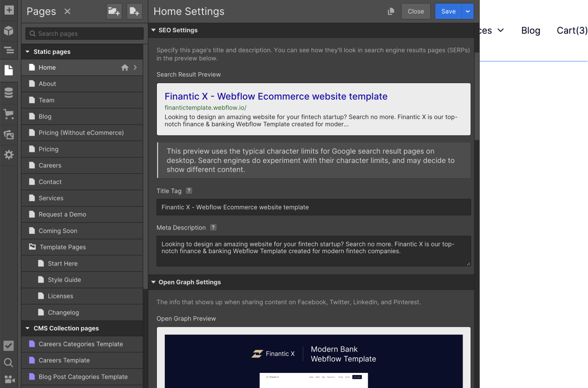
Task: Select Careers Categories Template page
Action: 82,344
